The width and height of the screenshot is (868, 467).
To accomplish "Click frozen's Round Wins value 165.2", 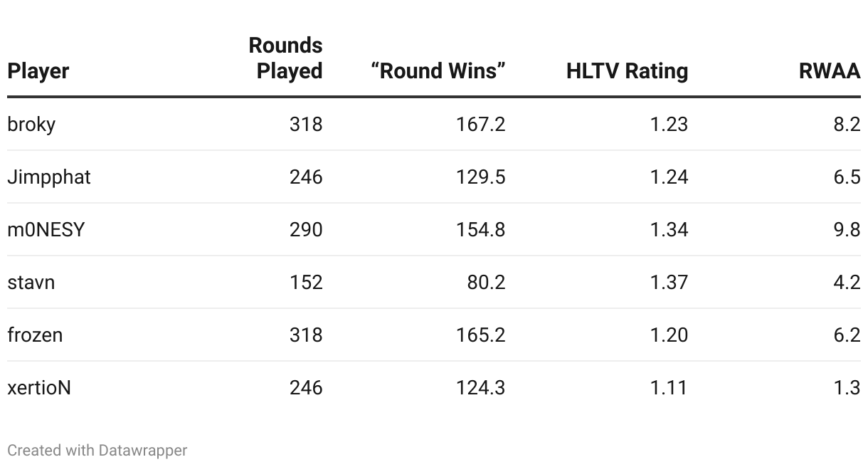I will point(481,335).
